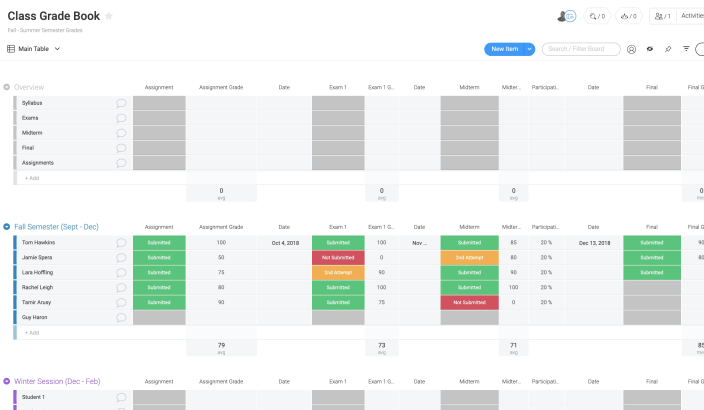Select Rachel Leigh's midterm grade 100

point(514,287)
